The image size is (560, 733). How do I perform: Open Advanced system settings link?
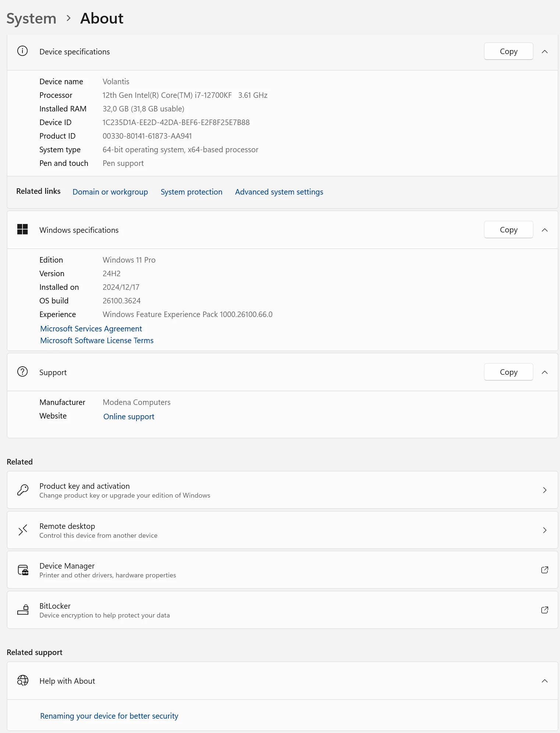pyautogui.click(x=279, y=192)
